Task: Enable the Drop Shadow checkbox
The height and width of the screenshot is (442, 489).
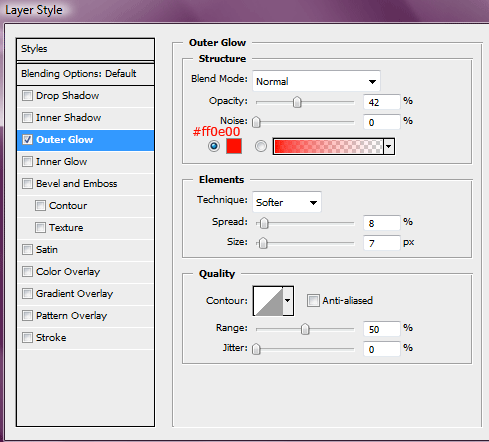Action: click(27, 96)
